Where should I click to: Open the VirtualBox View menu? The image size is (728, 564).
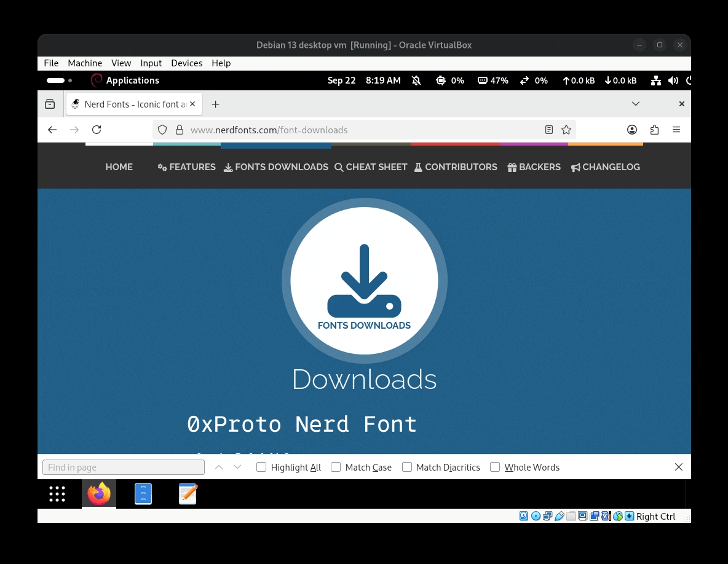click(x=121, y=63)
